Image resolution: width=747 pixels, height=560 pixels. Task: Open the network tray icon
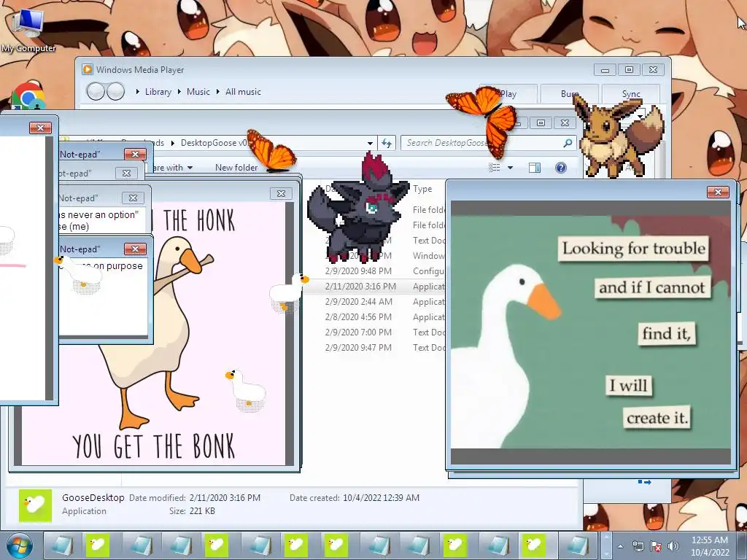(638, 546)
